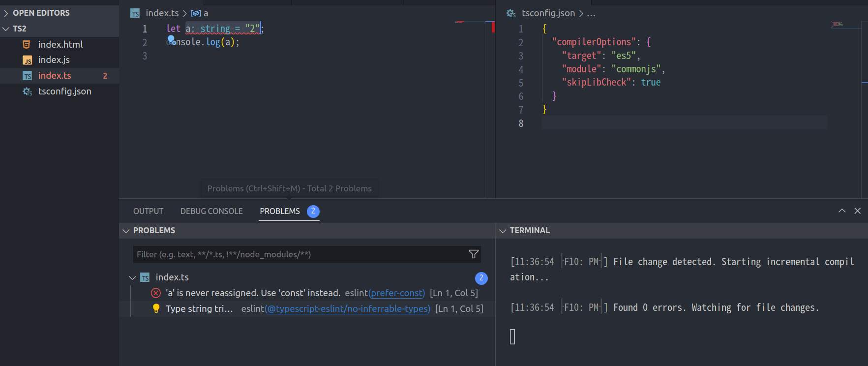Click the TS file icon beside index.ts in explorer
The image size is (868, 366).
[x=27, y=76]
